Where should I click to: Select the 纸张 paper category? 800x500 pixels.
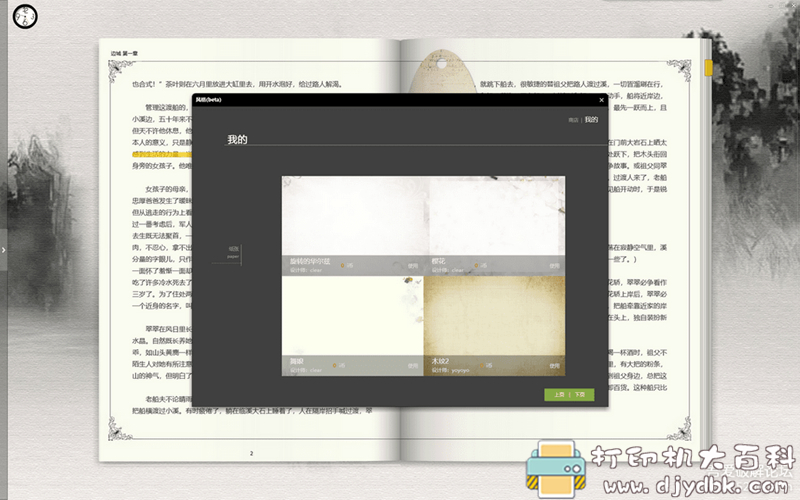tap(233, 253)
